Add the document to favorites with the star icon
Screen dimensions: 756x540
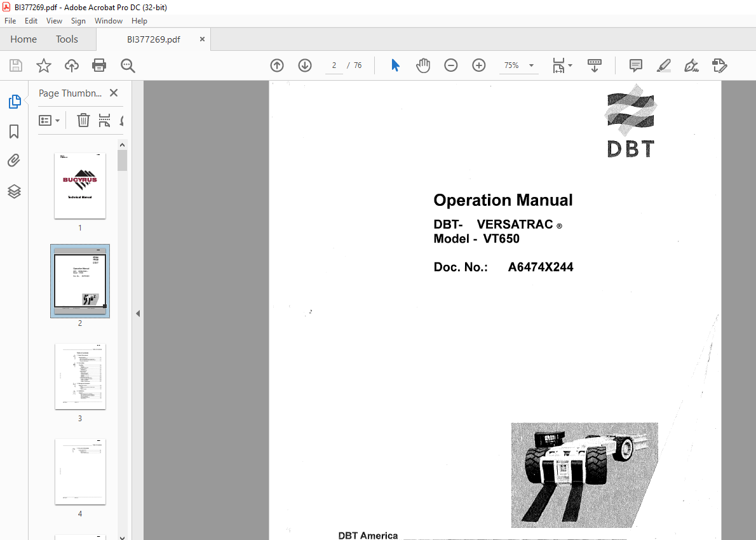coord(44,65)
